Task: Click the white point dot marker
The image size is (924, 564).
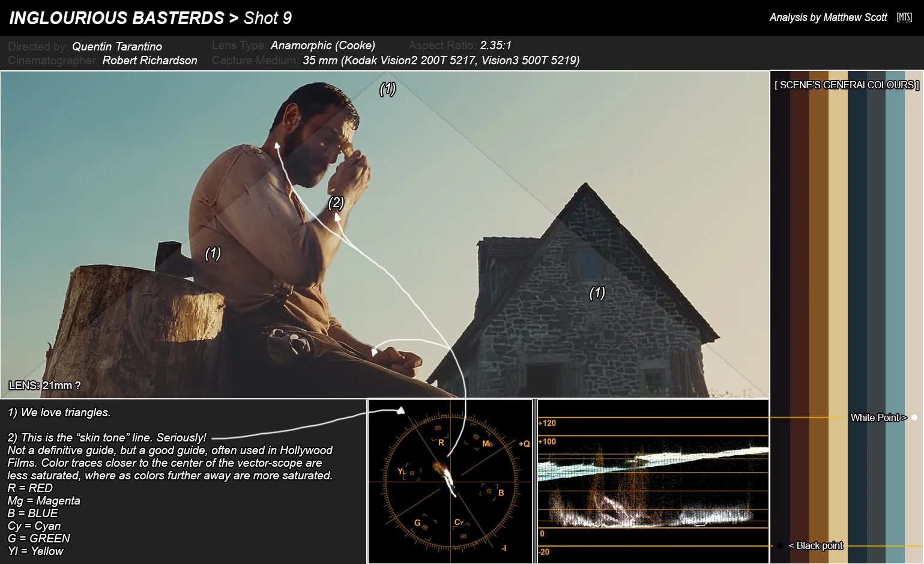Action: (914, 417)
